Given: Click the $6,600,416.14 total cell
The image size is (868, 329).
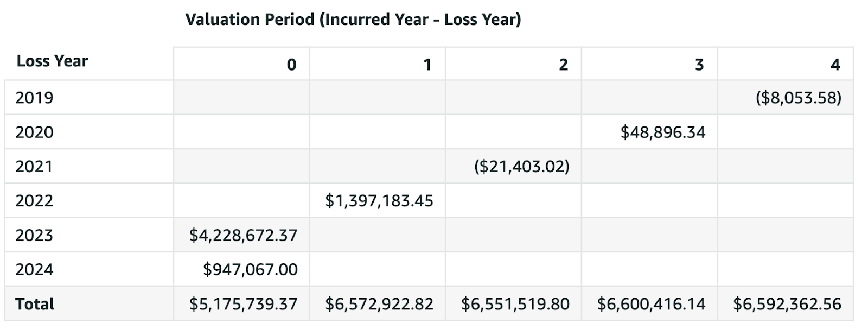Looking at the screenshot, I should 651,304.
